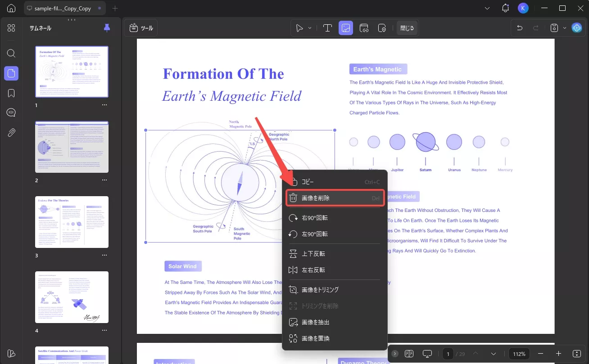
Task: Toggle the thumbnail panel pin
Action: 107,28
